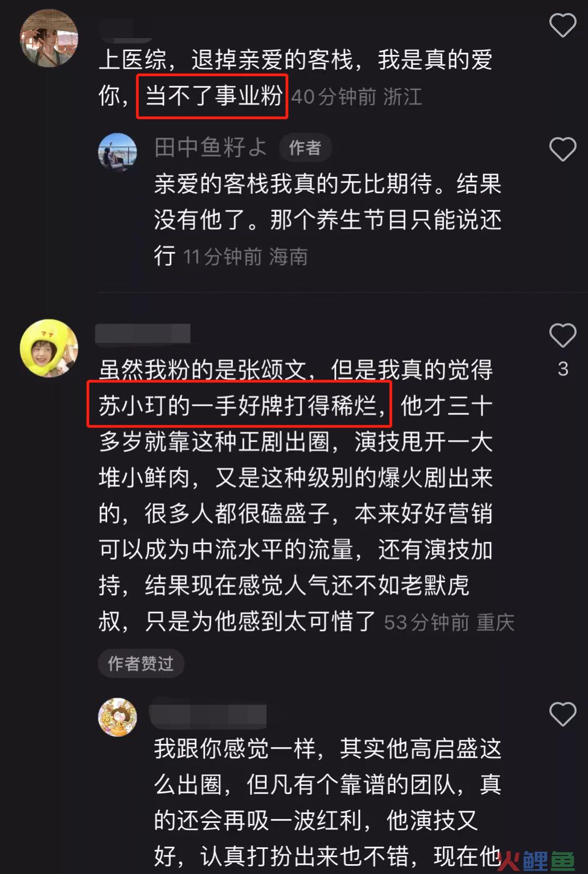Like the comment about 张颂文 with 3 likes

tap(562, 335)
